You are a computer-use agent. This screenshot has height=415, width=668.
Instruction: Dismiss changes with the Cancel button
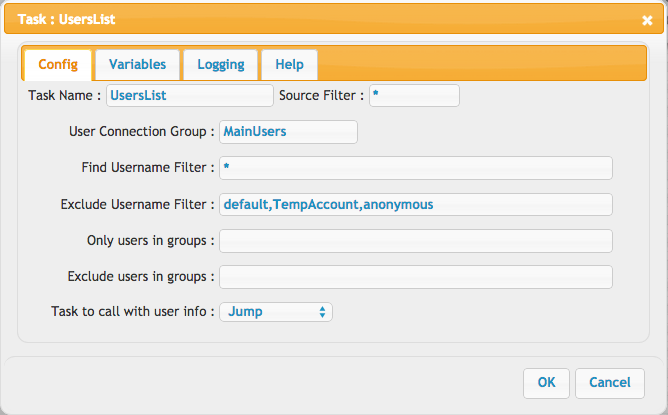pyautogui.click(x=610, y=383)
